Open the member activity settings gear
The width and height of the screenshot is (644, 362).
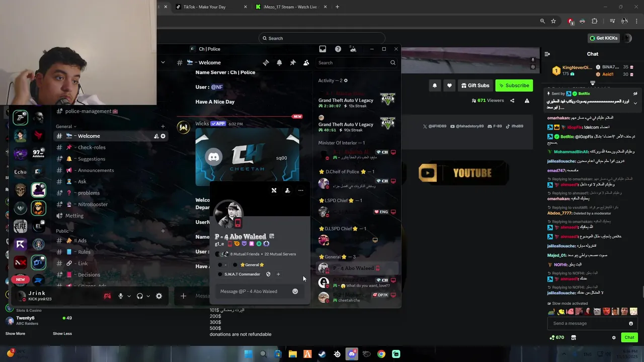(x=346, y=80)
